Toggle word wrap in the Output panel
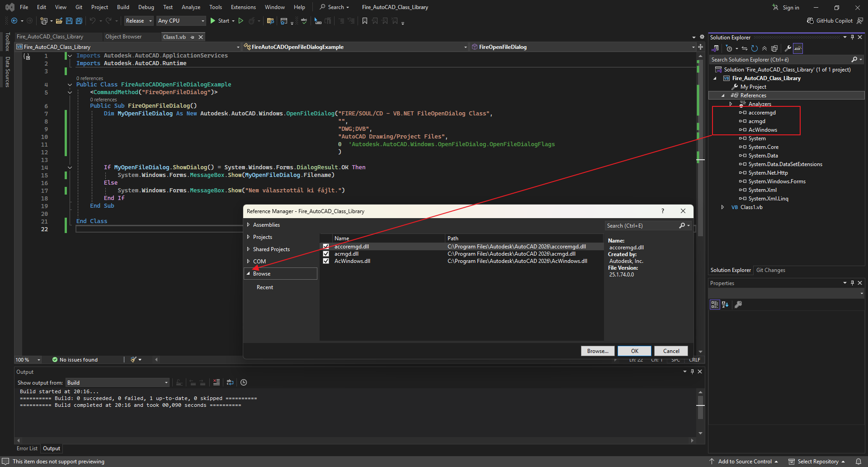This screenshot has width=868, height=467. pyautogui.click(x=230, y=382)
